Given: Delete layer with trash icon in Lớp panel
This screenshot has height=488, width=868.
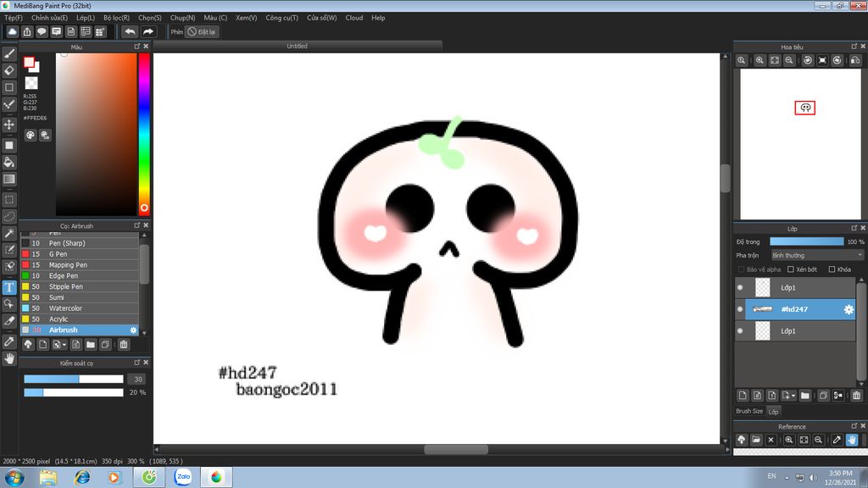Looking at the screenshot, I should [856, 395].
